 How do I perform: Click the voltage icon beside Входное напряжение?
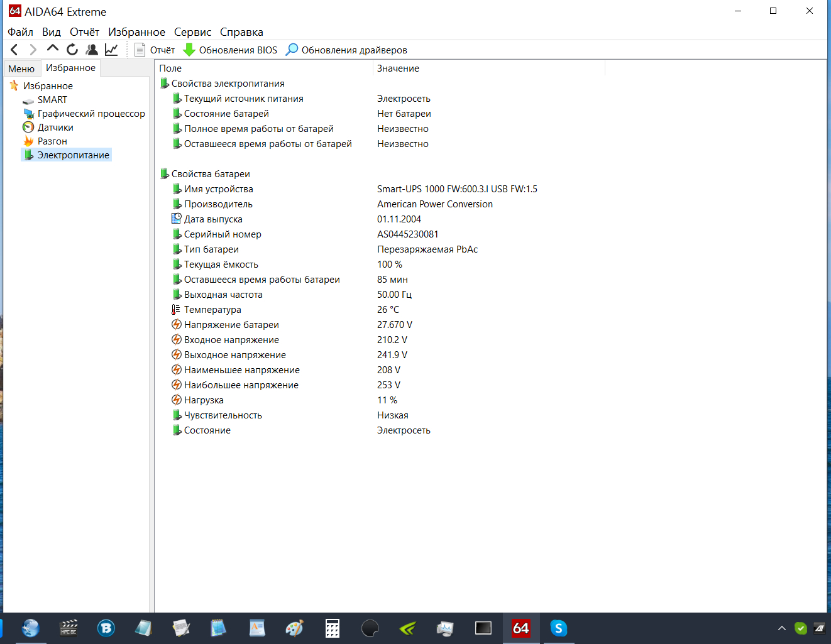click(177, 339)
